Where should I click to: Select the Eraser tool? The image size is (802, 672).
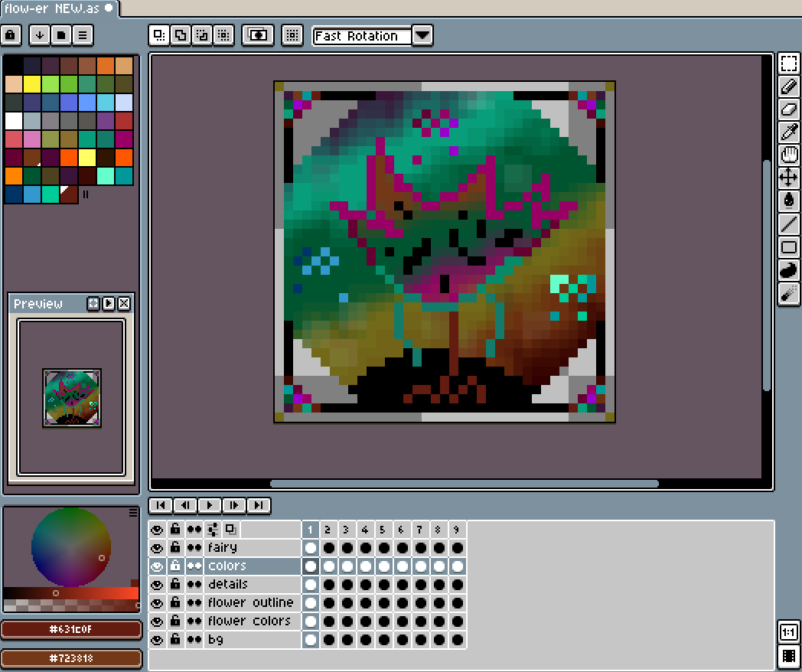[788, 109]
